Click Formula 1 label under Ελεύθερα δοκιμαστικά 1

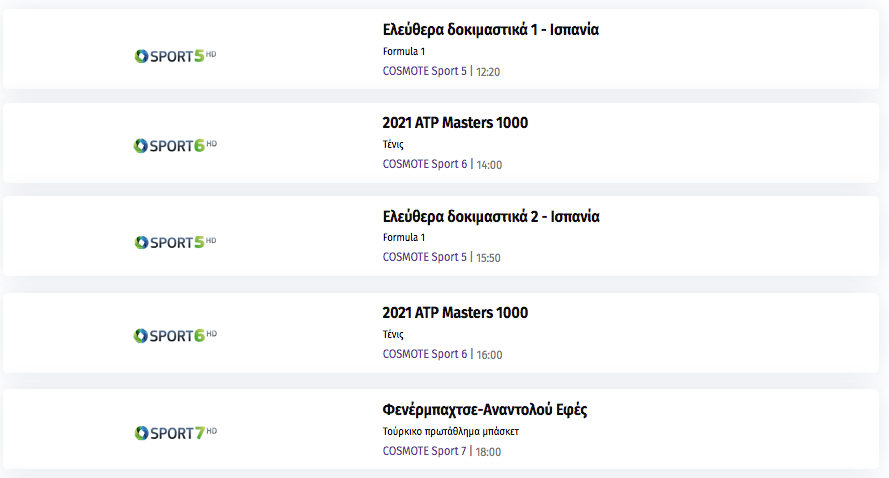tap(404, 51)
